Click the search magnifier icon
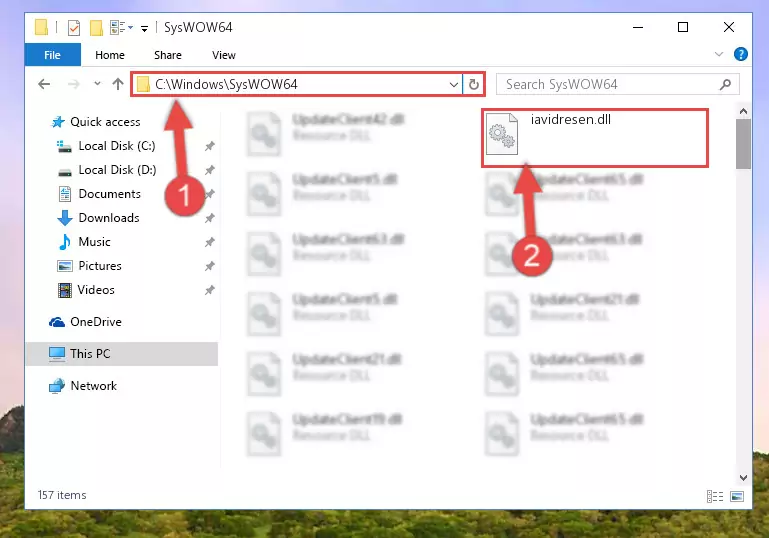The width and height of the screenshot is (769, 538). [x=725, y=84]
